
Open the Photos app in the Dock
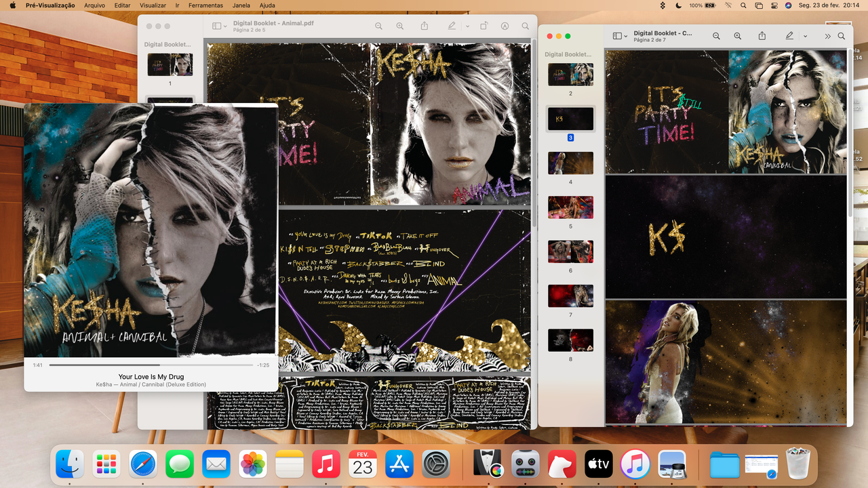(253, 464)
